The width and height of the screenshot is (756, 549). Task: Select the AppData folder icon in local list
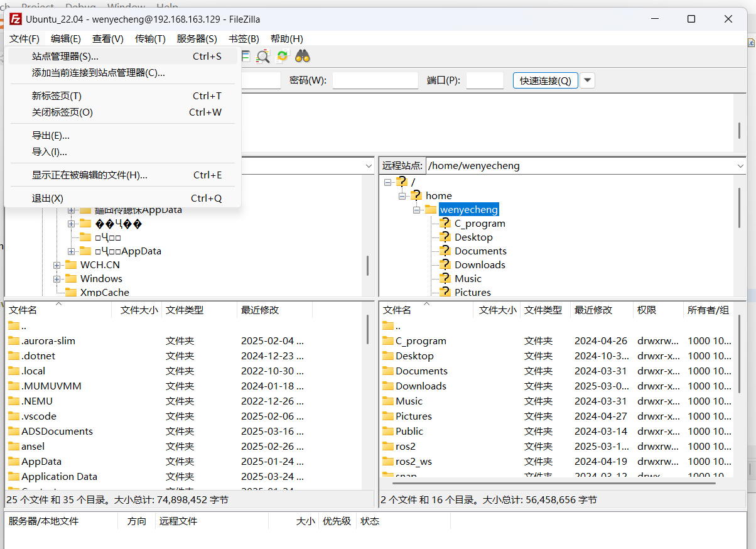[14, 461]
